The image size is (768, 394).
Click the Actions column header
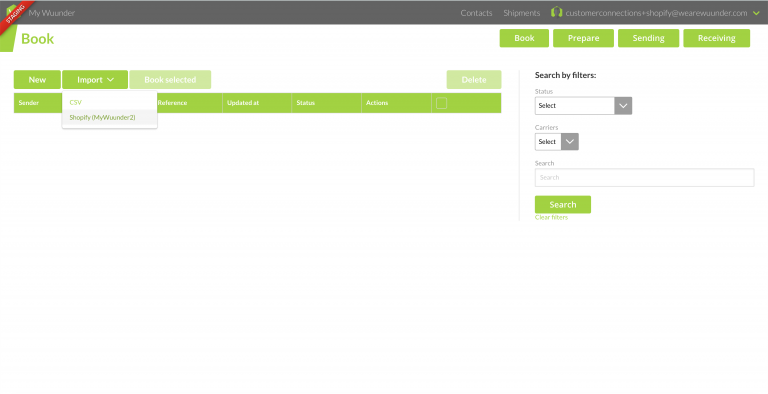point(377,103)
